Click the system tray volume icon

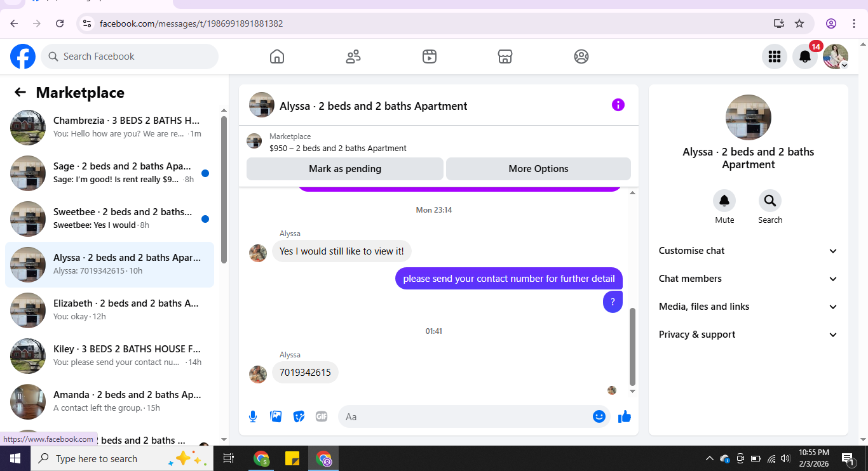point(785,458)
